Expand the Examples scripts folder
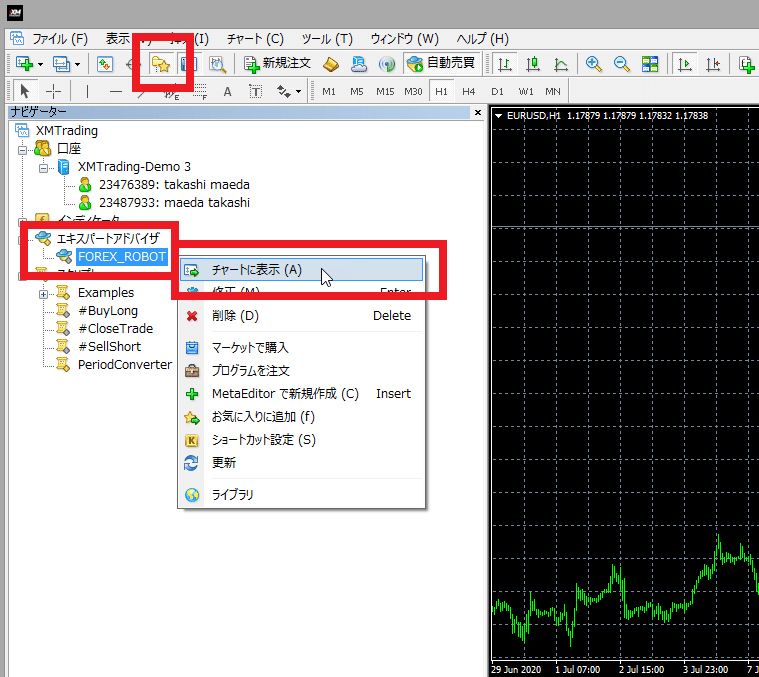 point(44,294)
